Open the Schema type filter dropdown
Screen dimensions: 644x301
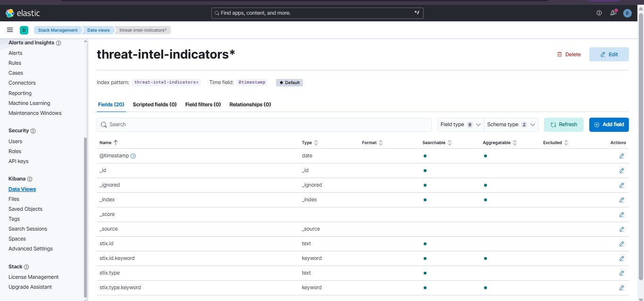[x=511, y=125]
